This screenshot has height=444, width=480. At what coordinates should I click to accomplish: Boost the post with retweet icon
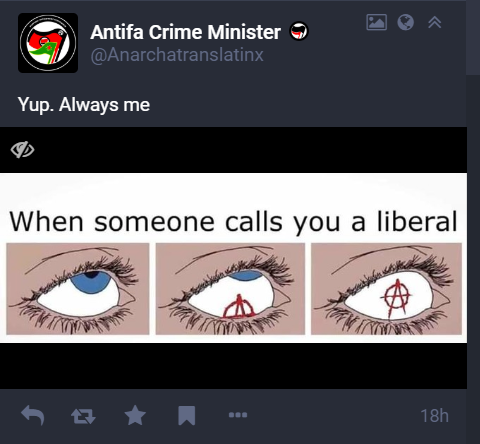click(83, 416)
